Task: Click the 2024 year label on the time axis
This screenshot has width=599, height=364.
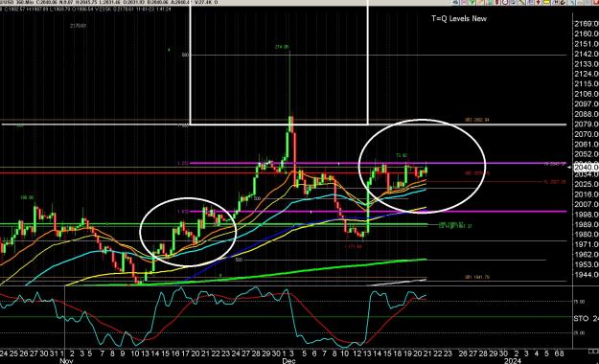Action: click(513, 361)
